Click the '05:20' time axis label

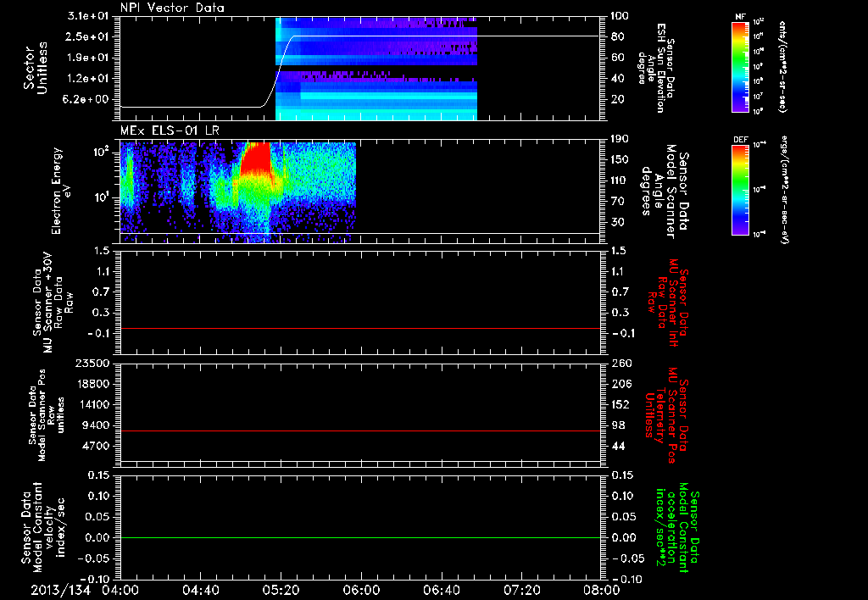pos(281,590)
